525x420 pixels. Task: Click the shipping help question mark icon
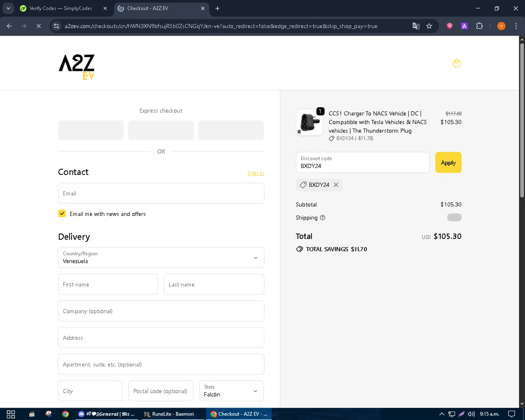coord(323,218)
